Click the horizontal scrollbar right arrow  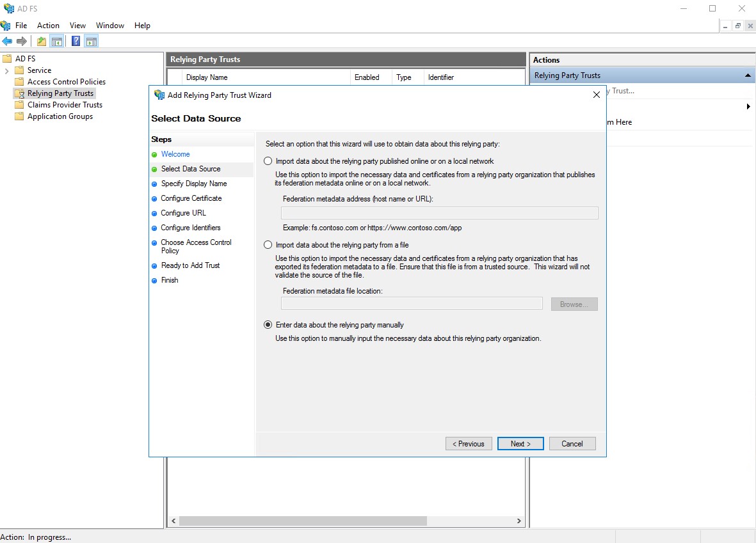click(x=519, y=521)
